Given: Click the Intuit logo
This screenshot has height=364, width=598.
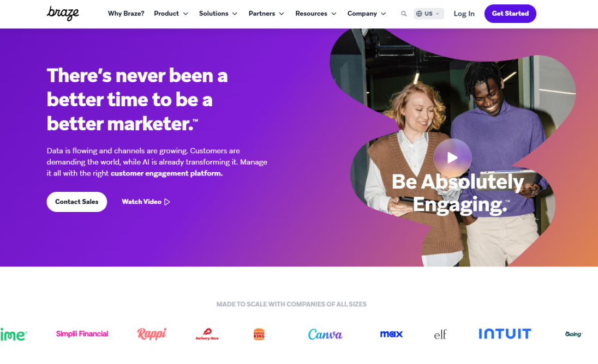Looking at the screenshot, I should coord(505,334).
